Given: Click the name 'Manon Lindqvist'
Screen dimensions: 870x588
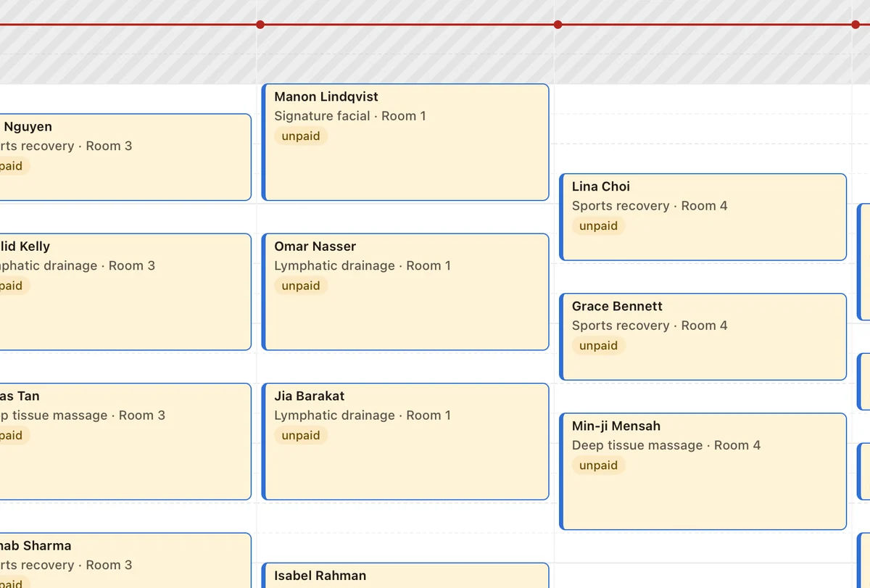Looking at the screenshot, I should click(x=326, y=96).
